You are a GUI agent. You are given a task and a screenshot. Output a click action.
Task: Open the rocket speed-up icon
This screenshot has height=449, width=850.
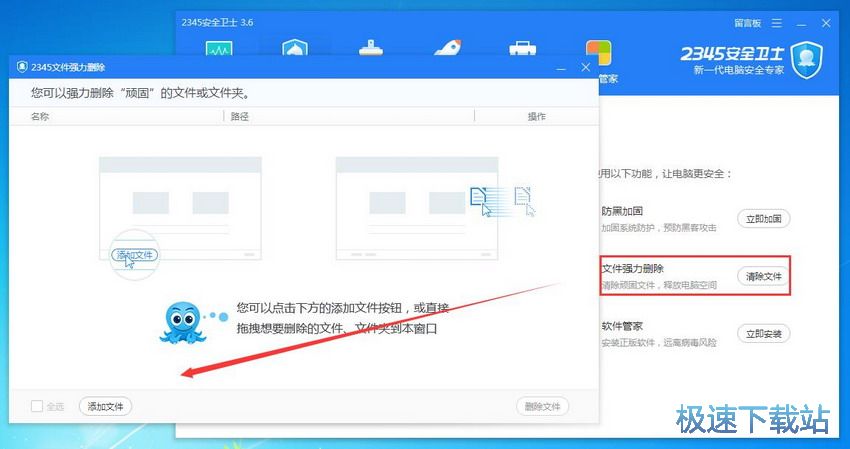447,47
